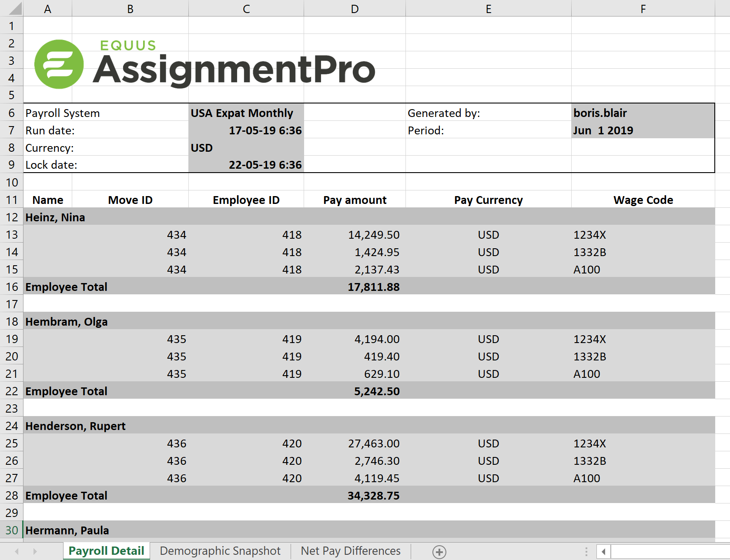The height and width of the screenshot is (560, 730).
Task: Click the 'Generated by:' label cell
Action: [489, 113]
